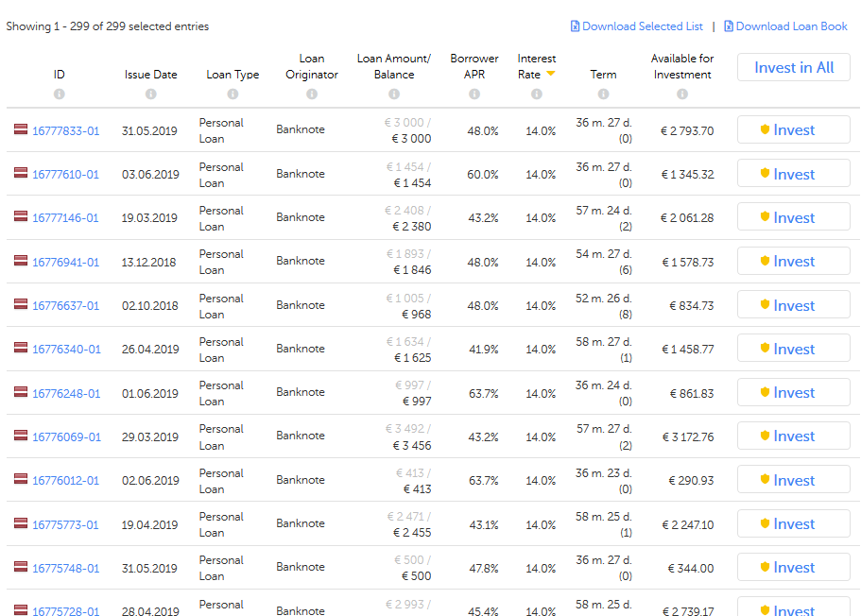Click info icon under Term column header
861x616 pixels.
point(603,94)
